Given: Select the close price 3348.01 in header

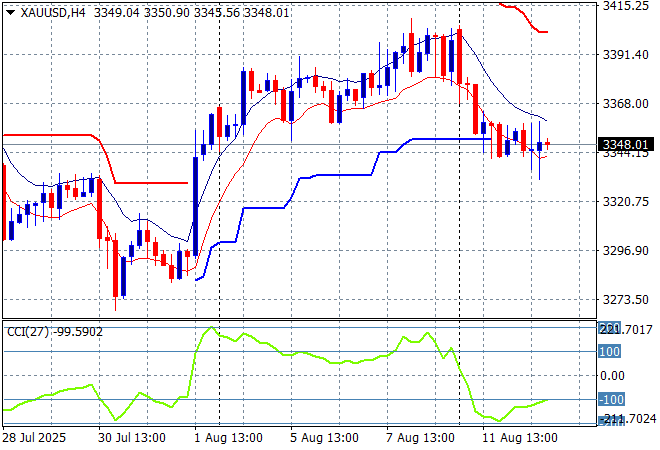Looking at the screenshot, I should (266, 13).
